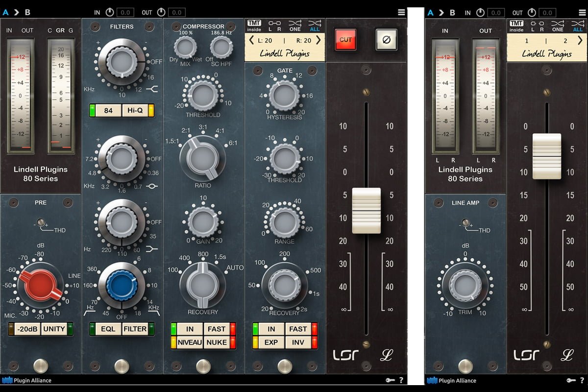Click the key license icon in right window
This screenshot has height=392, width=588.
click(x=571, y=380)
